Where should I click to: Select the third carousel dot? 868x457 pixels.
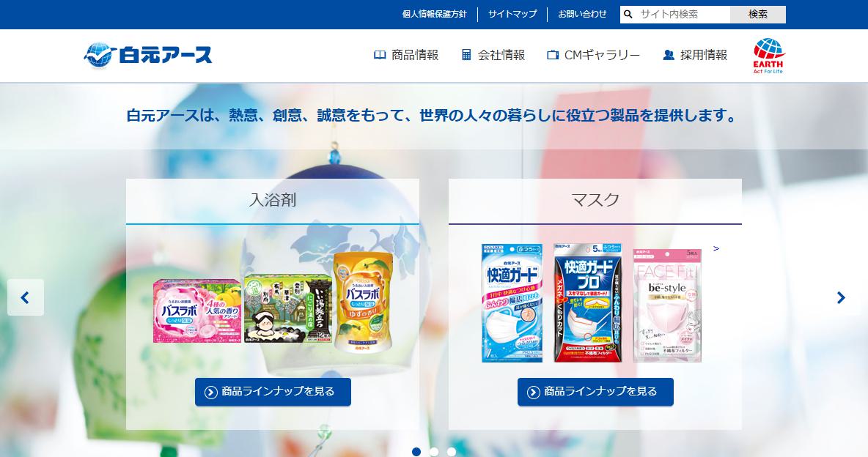pyautogui.click(x=452, y=452)
